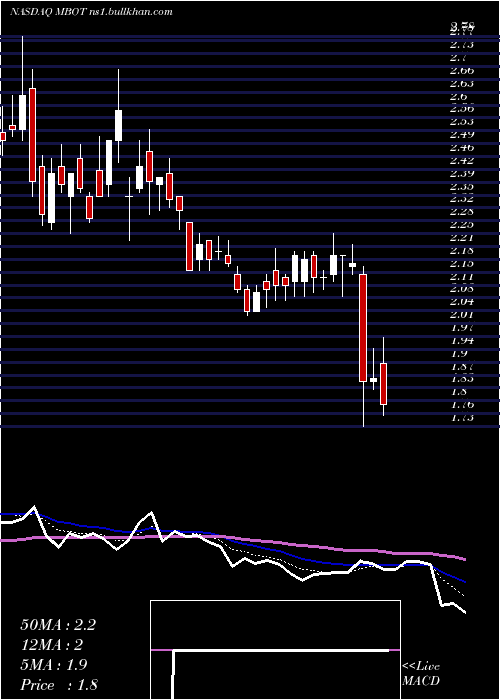Click the 2.66 price axis label
Screen dimensions: 500x700
[x=462, y=71]
